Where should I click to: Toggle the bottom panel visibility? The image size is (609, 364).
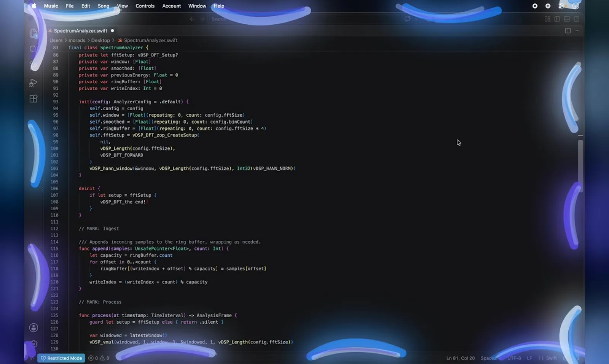[567, 19]
